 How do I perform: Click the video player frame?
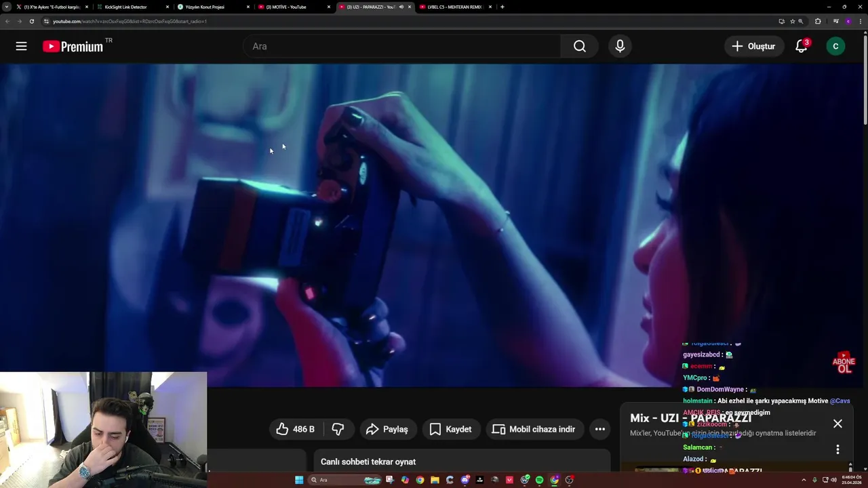click(431, 226)
